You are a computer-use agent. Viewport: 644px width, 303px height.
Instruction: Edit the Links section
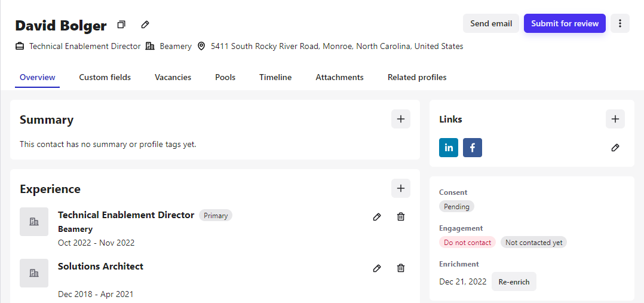coord(615,148)
